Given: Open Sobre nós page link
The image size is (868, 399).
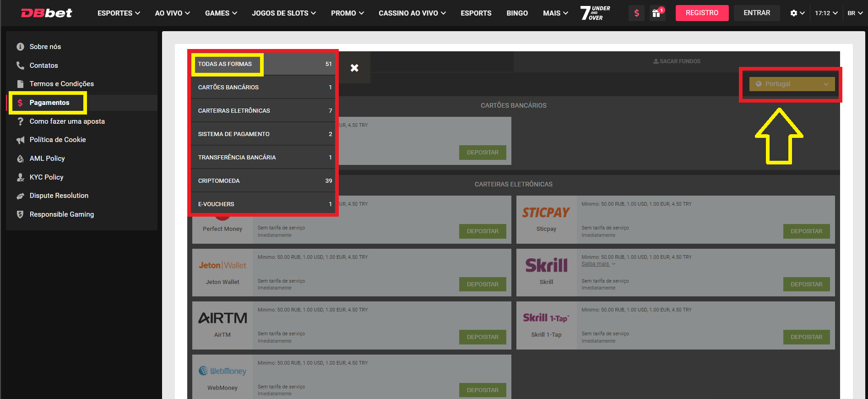Looking at the screenshot, I should pos(45,47).
